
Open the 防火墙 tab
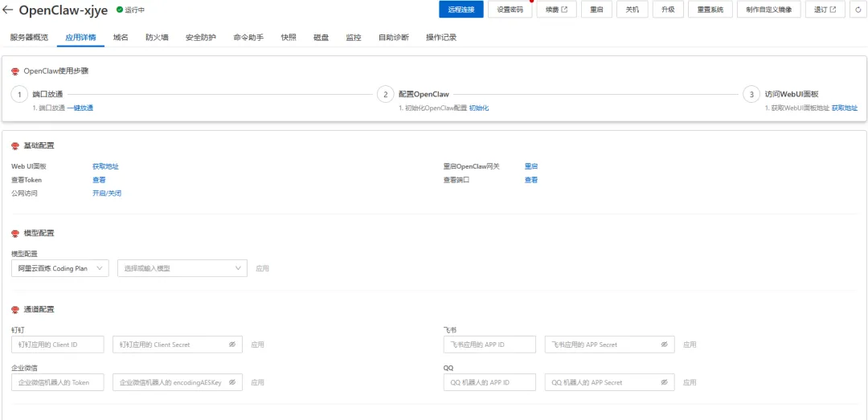click(158, 38)
